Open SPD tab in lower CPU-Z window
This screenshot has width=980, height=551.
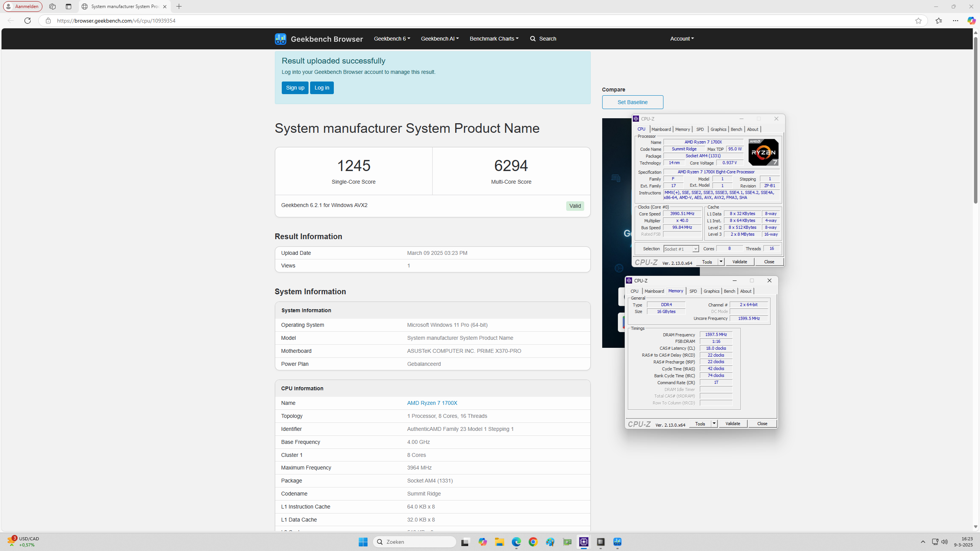pyautogui.click(x=693, y=291)
